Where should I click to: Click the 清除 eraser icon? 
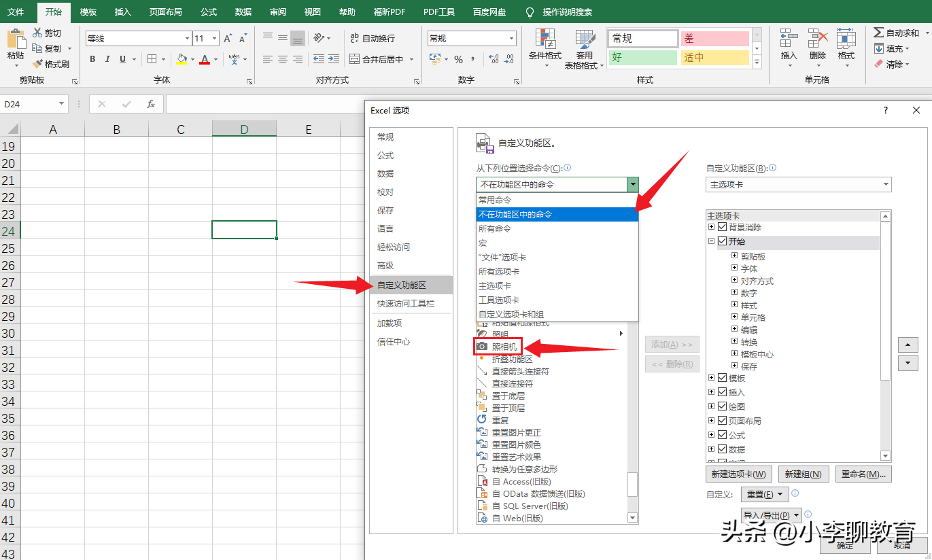[878, 64]
